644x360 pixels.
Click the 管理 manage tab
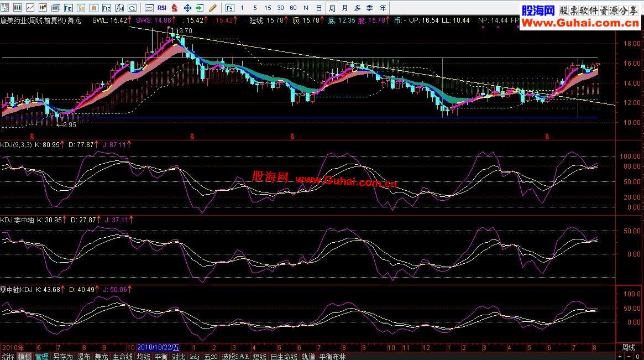click(x=41, y=356)
